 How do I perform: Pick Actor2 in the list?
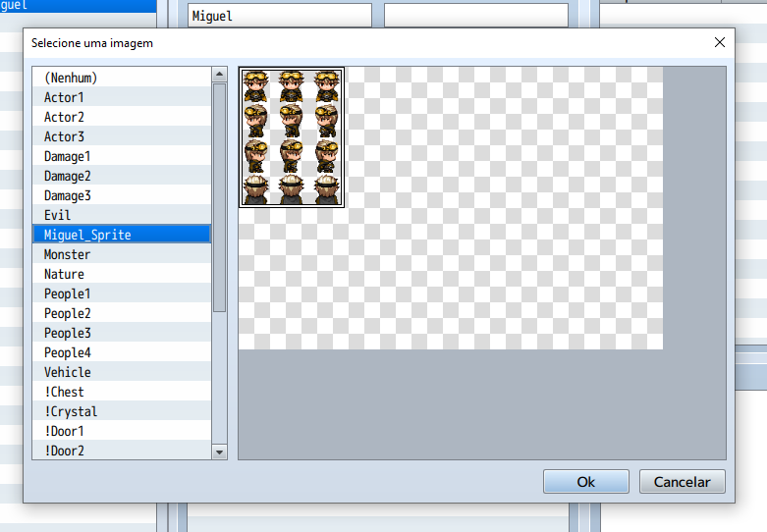coord(121,117)
